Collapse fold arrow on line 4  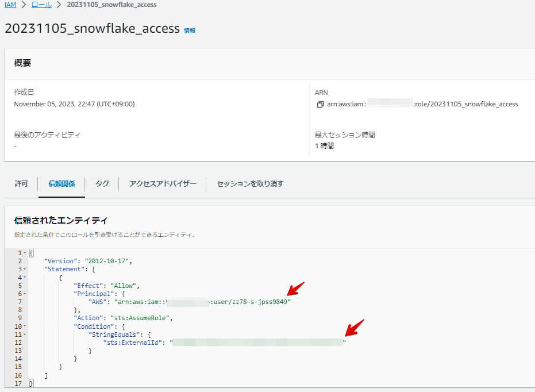[25, 278]
